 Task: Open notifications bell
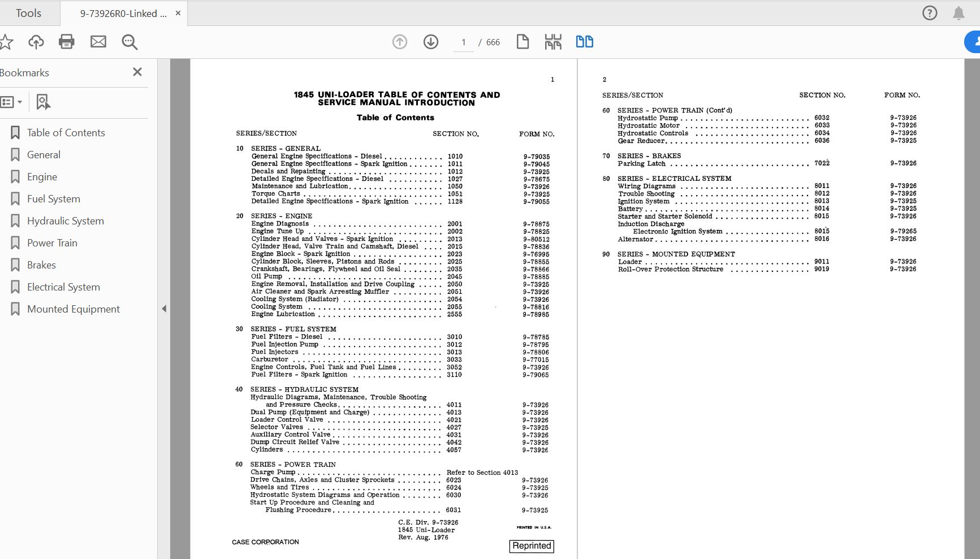tap(959, 13)
